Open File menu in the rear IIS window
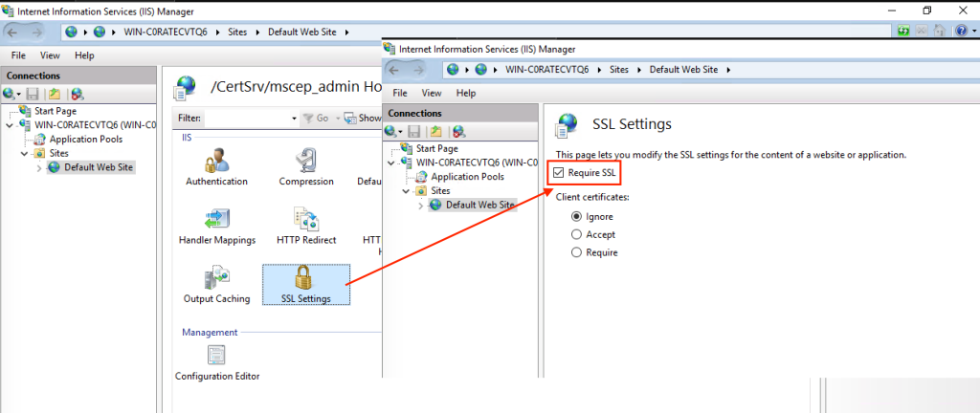Viewport: 980px width, 413px height. [x=18, y=55]
